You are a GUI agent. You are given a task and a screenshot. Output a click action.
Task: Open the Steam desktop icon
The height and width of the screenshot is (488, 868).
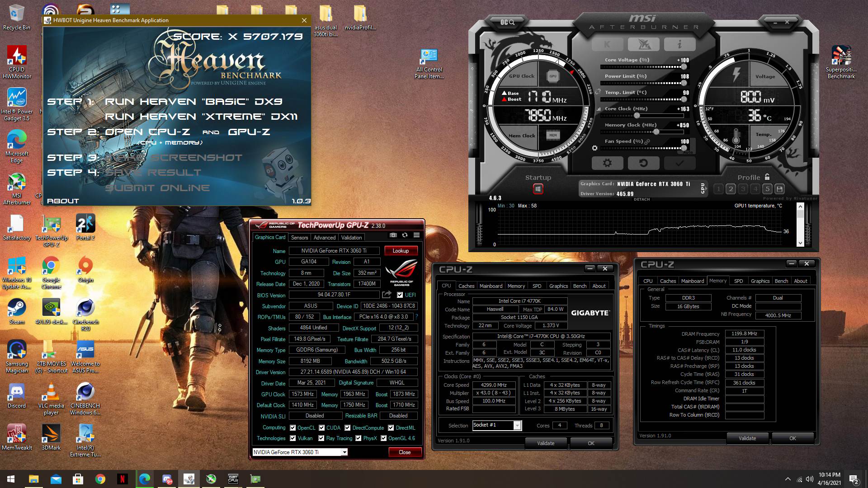(x=17, y=311)
